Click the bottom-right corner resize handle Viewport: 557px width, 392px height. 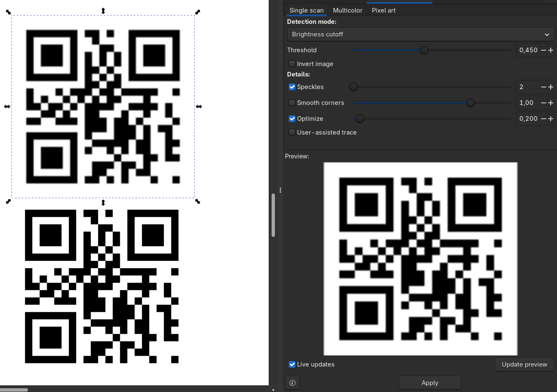[198, 201]
